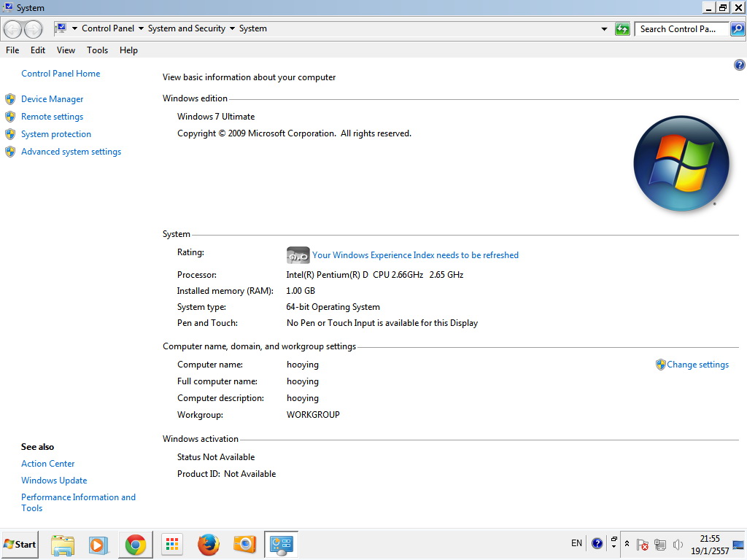Focus the Search Control Panel field
Screen dimensions: 747x560
(682, 29)
